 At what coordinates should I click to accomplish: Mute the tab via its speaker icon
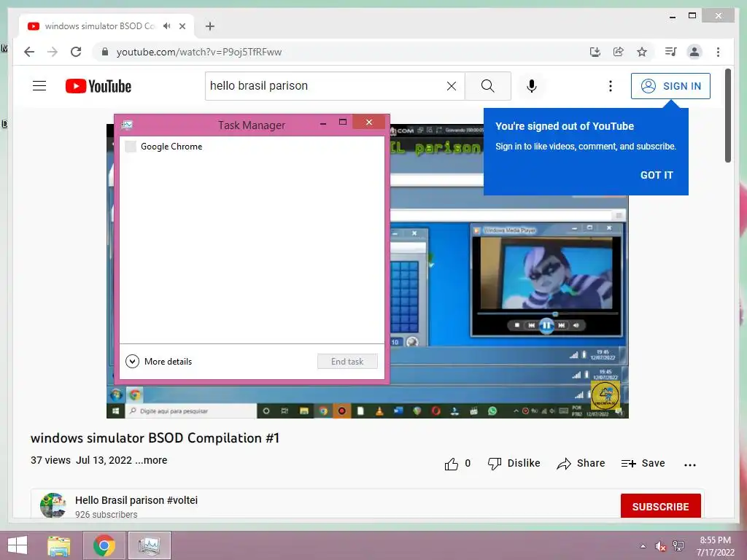(166, 26)
